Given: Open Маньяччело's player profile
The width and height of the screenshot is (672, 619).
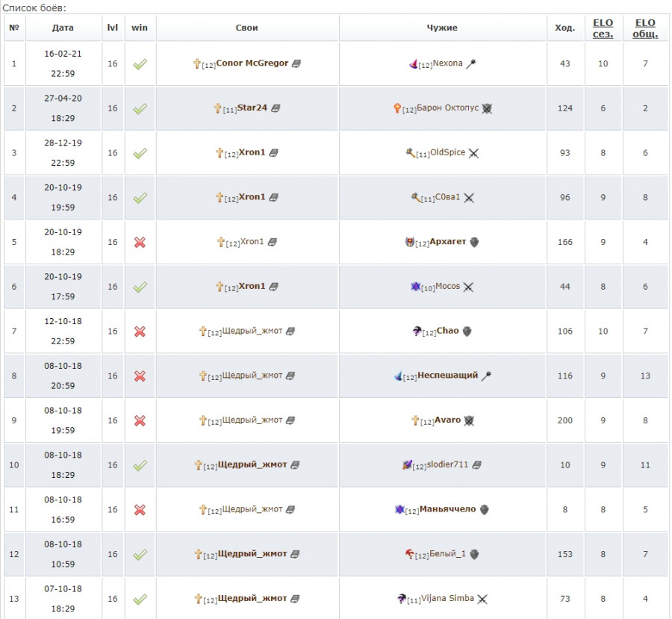Looking at the screenshot, I should 447,508.
